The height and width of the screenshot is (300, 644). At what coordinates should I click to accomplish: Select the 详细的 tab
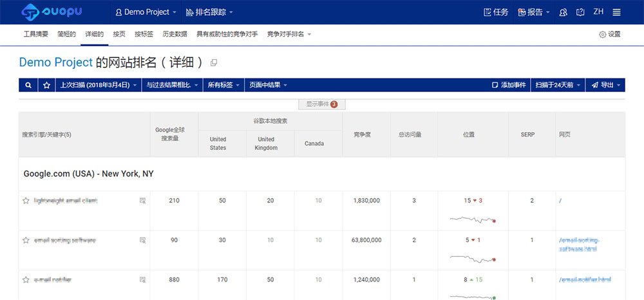tap(95, 35)
